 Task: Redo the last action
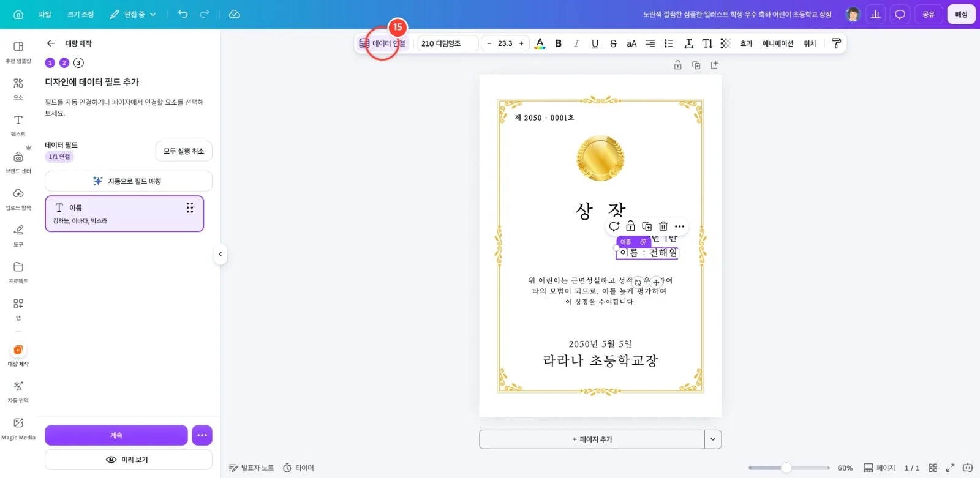(x=205, y=14)
